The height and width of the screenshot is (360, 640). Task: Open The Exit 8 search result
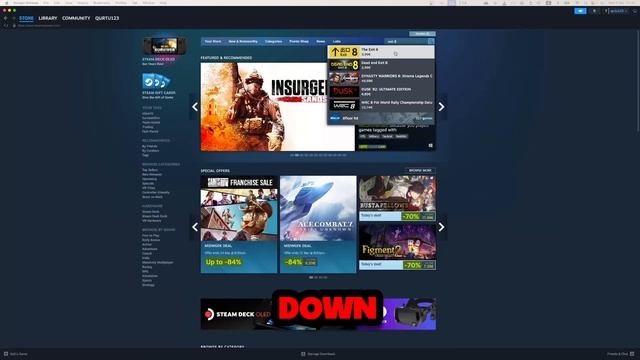click(381, 52)
